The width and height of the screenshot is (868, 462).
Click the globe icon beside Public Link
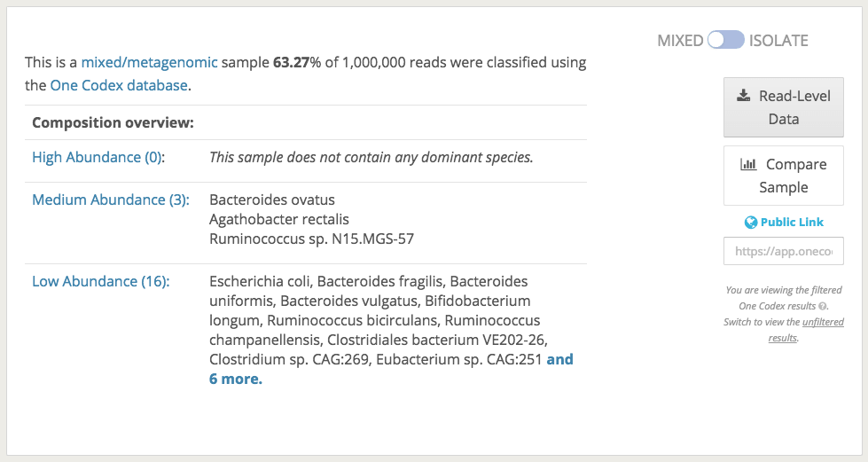[x=751, y=223]
